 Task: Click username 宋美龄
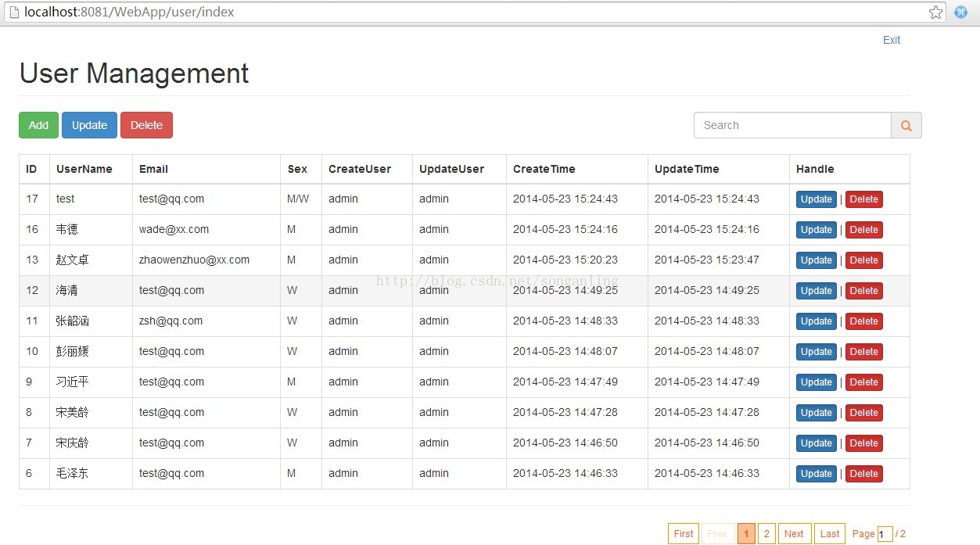point(73,412)
